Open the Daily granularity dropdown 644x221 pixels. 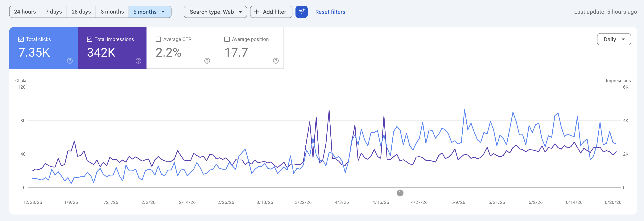[x=614, y=39]
